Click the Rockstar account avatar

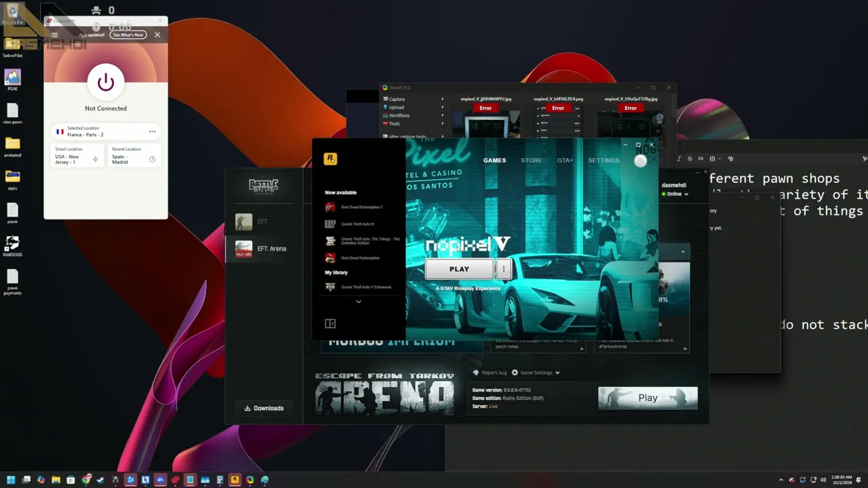(640, 161)
